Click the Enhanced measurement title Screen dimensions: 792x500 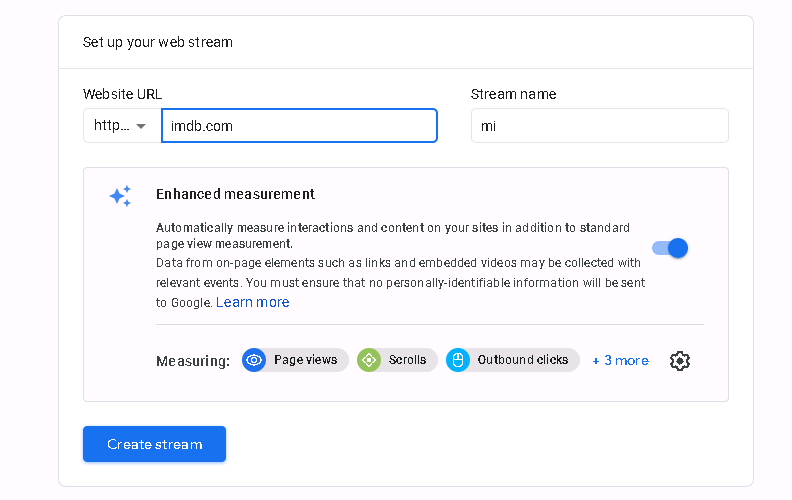[x=235, y=194]
